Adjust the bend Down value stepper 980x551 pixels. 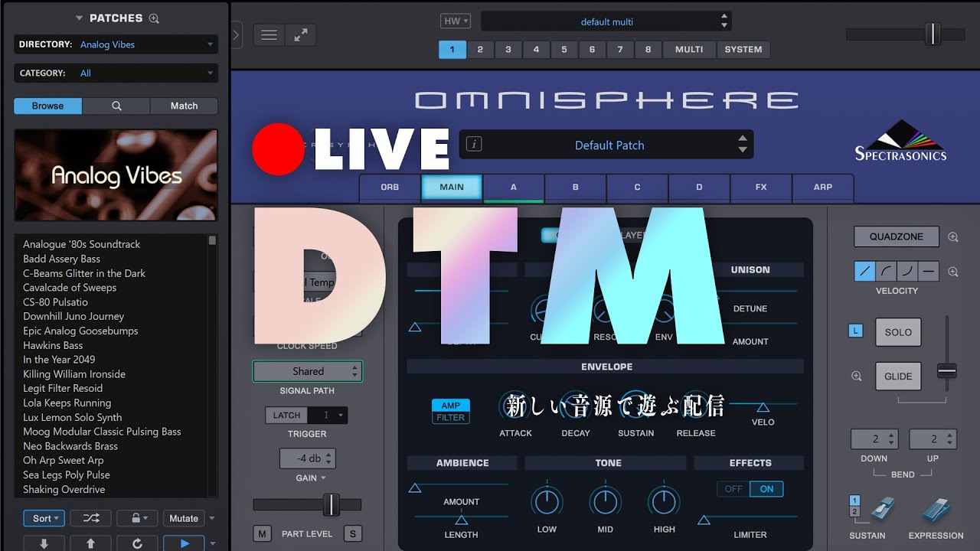point(874,439)
